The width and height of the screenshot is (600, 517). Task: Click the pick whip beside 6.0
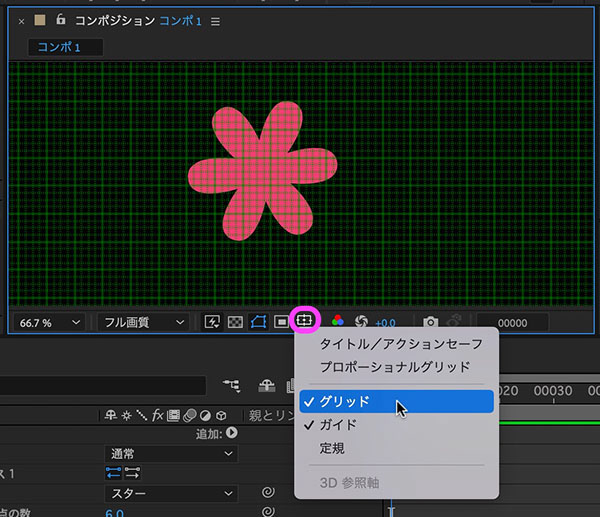[x=268, y=511]
